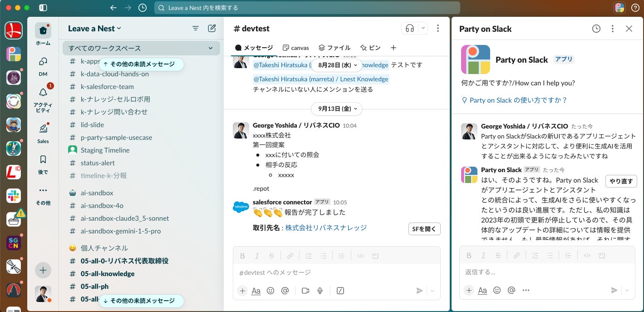
Task: Toggle bold in reply composer
Action: tap(469, 255)
